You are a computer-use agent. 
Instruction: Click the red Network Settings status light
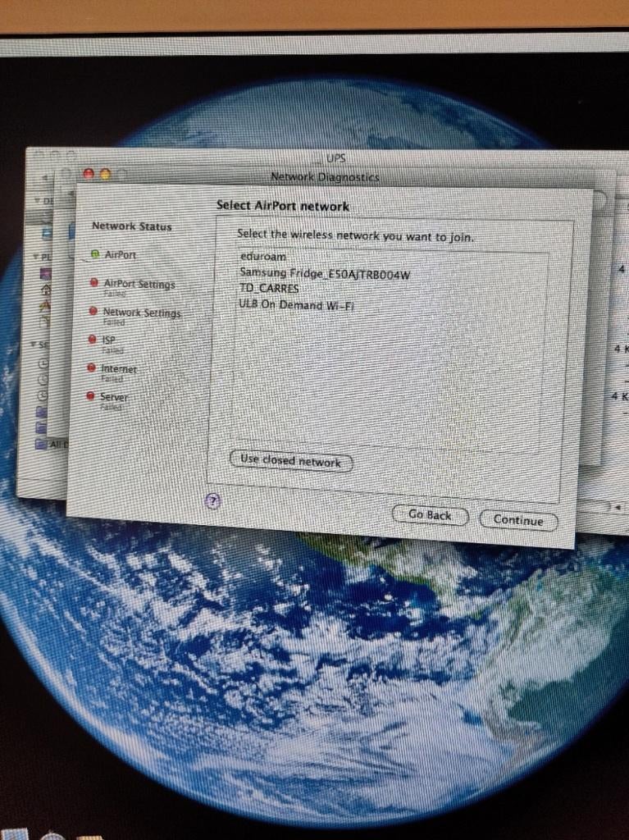tap(93, 311)
